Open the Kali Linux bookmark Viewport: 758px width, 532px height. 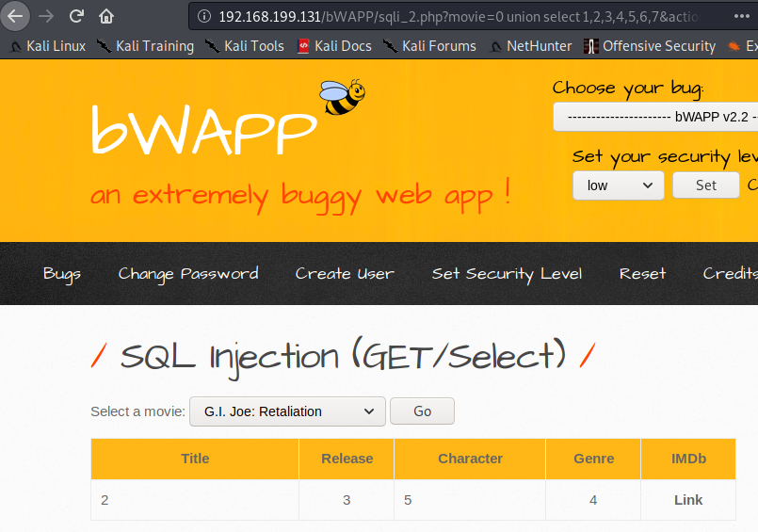(x=48, y=46)
